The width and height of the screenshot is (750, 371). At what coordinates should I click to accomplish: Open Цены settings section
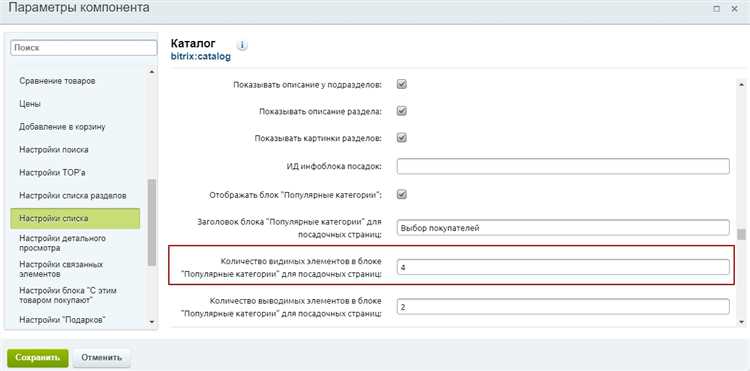[x=30, y=104]
